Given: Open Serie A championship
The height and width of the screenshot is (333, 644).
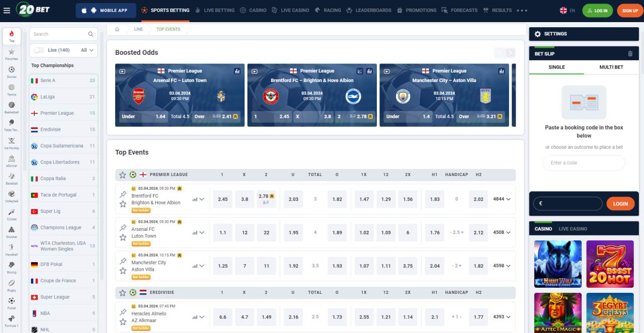Looking at the screenshot, I should point(63,80).
